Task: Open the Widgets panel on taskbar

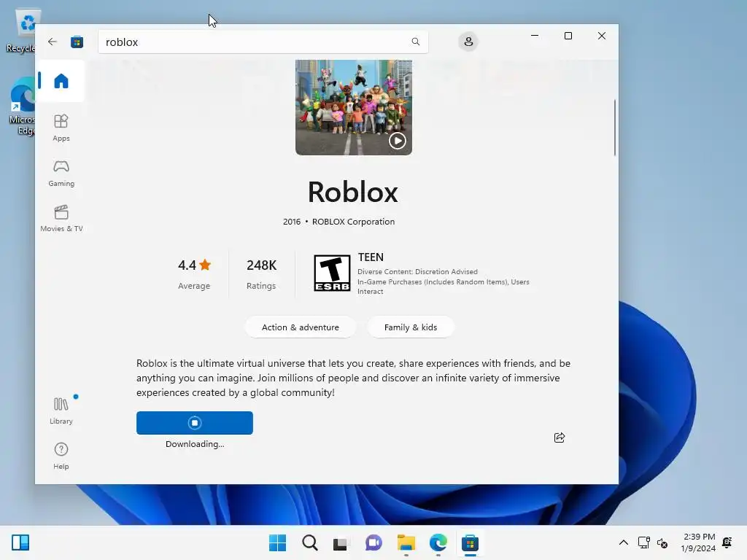Action: (20, 542)
